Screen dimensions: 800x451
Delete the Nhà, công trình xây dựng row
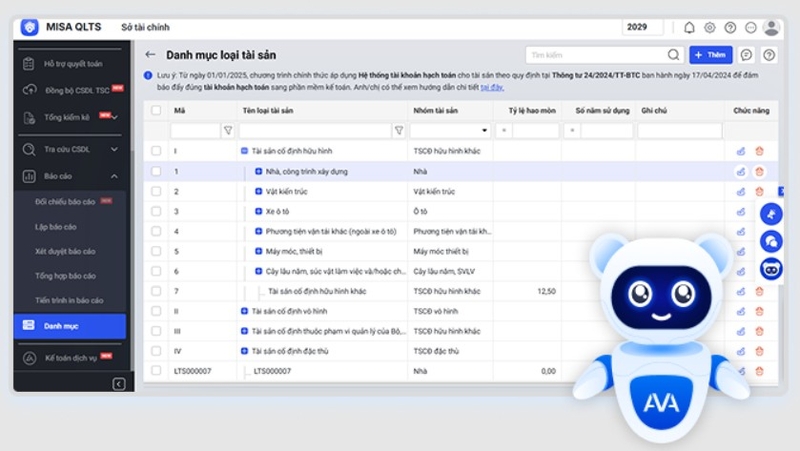point(759,171)
